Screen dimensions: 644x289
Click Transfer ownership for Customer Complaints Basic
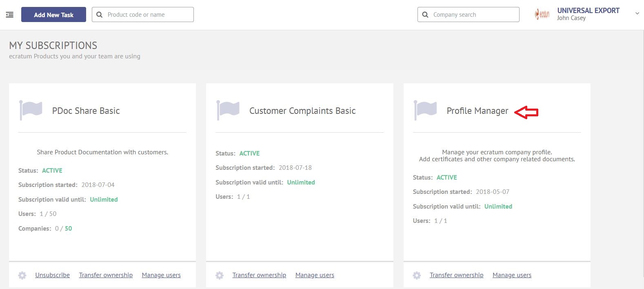pos(259,275)
